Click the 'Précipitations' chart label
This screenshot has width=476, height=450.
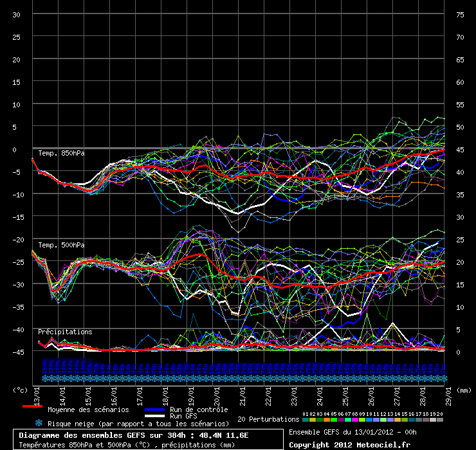65,332
